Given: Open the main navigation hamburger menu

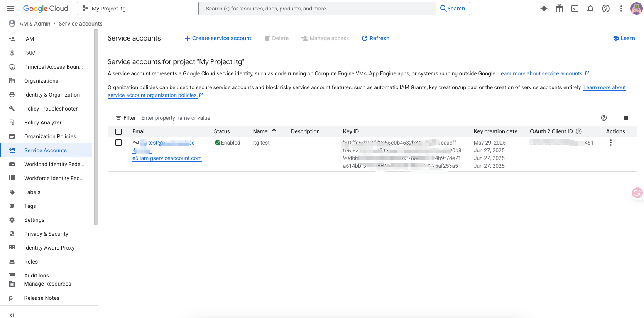Looking at the screenshot, I should pyautogui.click(x=10, y=9).
